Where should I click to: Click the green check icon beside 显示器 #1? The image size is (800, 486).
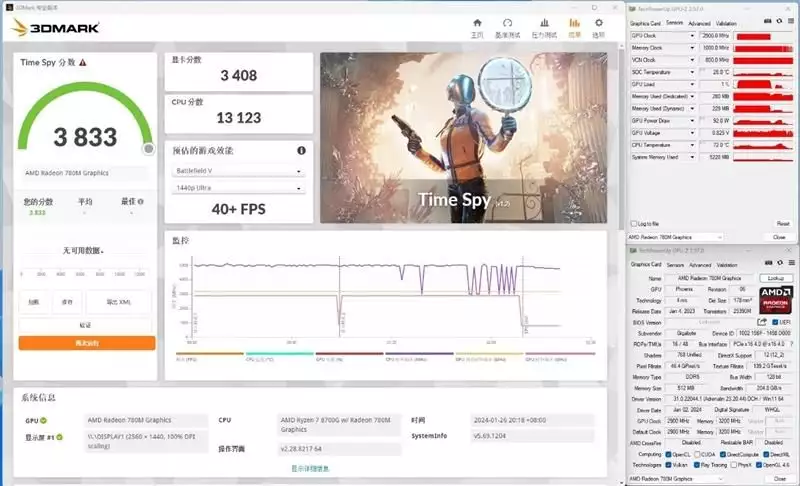coord(60,437)
